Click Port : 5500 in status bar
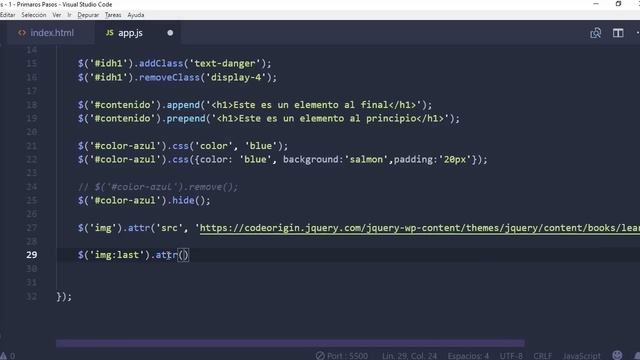This screenshot has height=360, width=640. click(x=342, y=356)
